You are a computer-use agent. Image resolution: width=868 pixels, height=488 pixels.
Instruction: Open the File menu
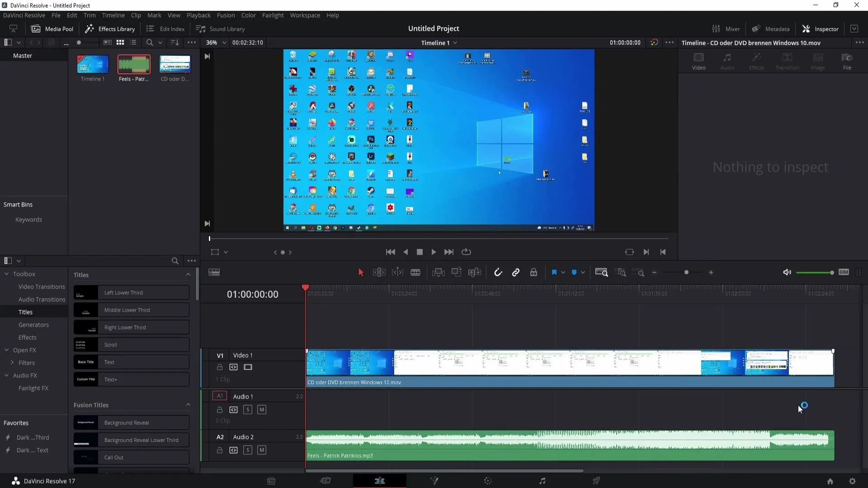(56, 15)
